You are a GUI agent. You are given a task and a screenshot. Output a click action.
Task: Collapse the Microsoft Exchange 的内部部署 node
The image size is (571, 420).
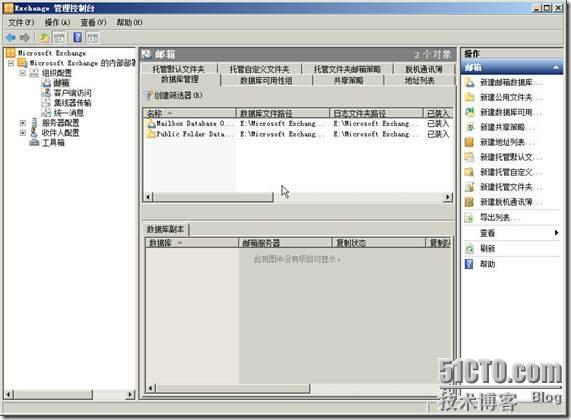(11, 63)
